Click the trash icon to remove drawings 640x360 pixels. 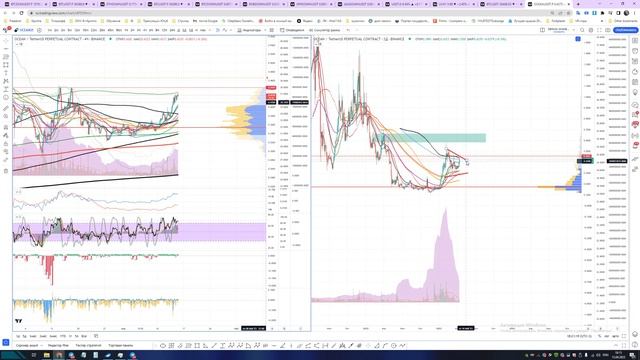tap(6, 171)
